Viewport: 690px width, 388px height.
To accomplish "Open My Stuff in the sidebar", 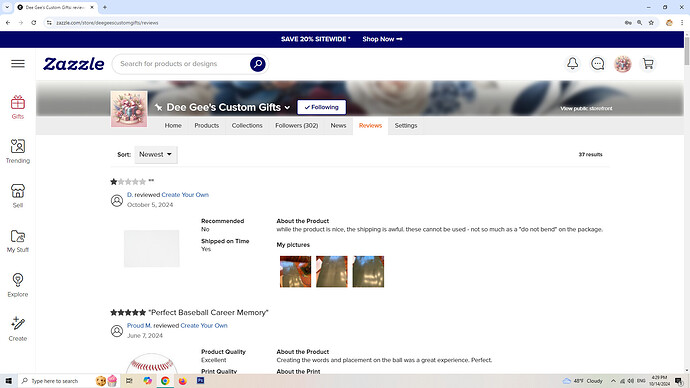I will (x=18, y=241).
